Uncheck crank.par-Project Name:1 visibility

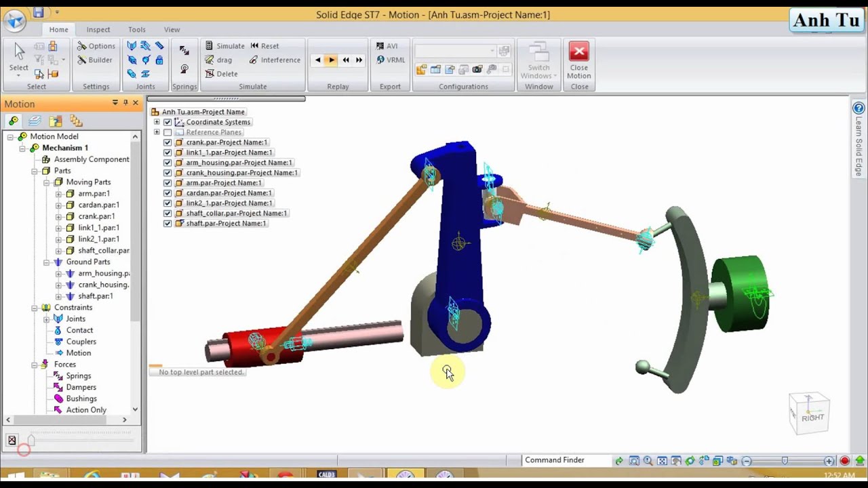click(x=167, y=142)
